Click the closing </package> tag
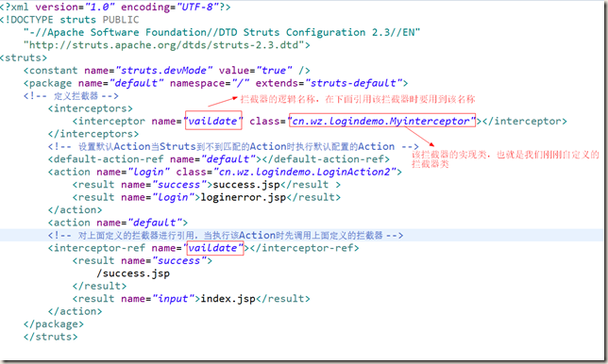The width and height of the screenshot is (608, 364). 54,324
